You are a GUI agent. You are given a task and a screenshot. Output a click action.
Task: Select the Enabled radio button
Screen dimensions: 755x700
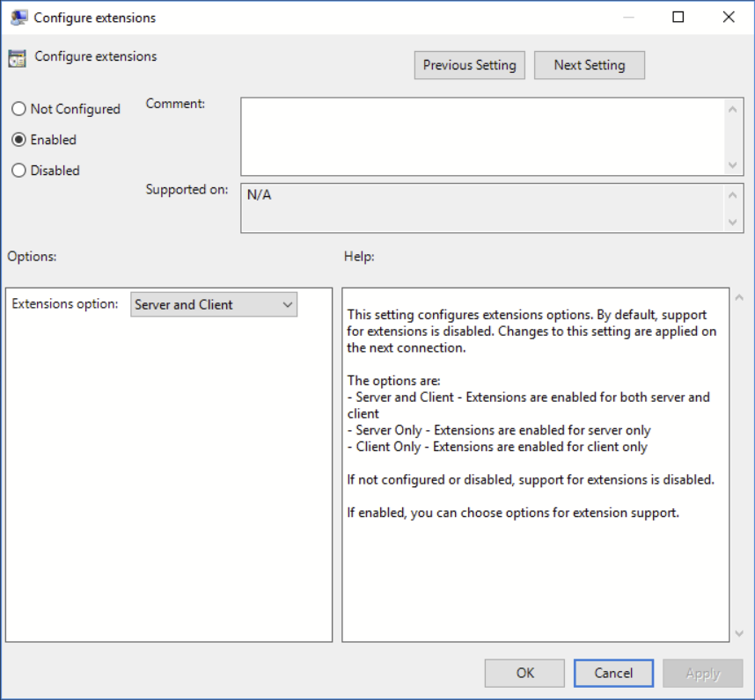point(18,140)
